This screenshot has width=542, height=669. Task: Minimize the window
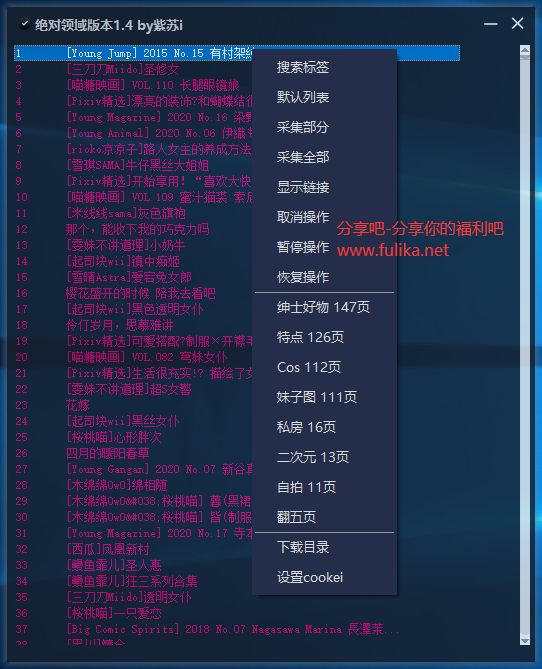pos(490,23)
